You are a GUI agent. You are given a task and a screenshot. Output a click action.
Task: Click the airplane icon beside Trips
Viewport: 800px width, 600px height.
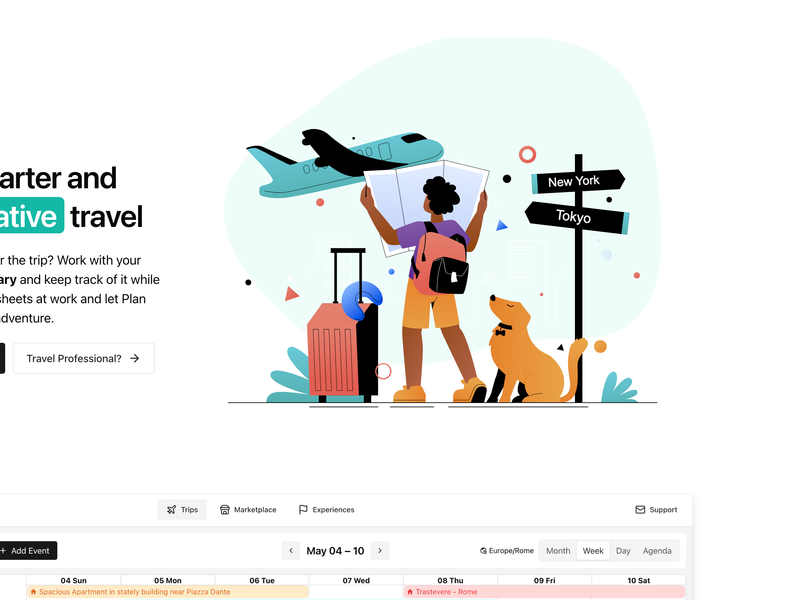tap(171, 510)
